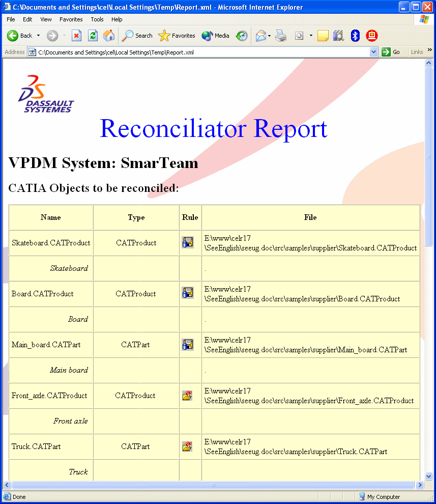Viewport: 436px width, 504px height.
Task: Refresh the report page
Action: click(x=93, y=36)
